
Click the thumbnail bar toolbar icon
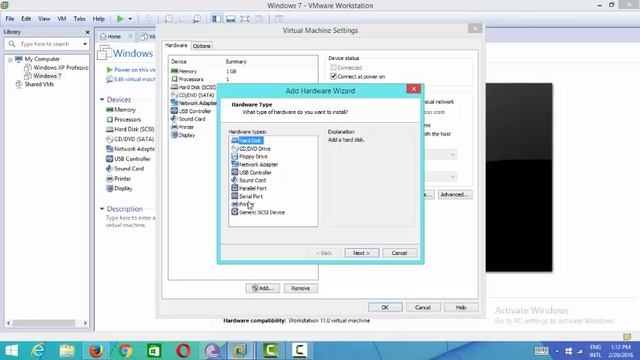(x=231, y=19)
